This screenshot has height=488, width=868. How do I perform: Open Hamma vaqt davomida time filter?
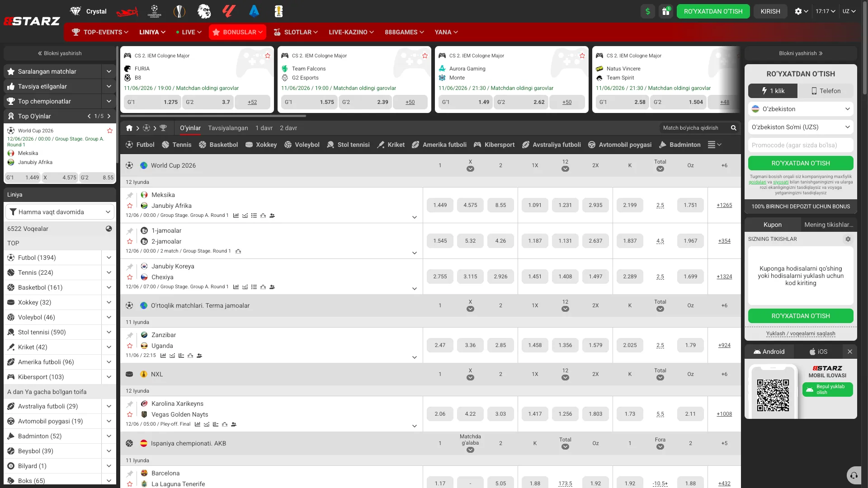pyautogui.click(x=60, y=212)
